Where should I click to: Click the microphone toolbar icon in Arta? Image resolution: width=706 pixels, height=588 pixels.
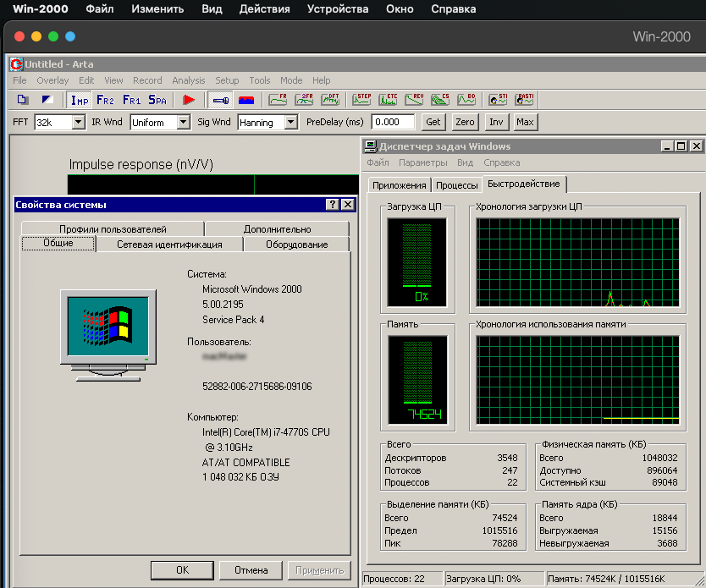click(x=221, y=100)
